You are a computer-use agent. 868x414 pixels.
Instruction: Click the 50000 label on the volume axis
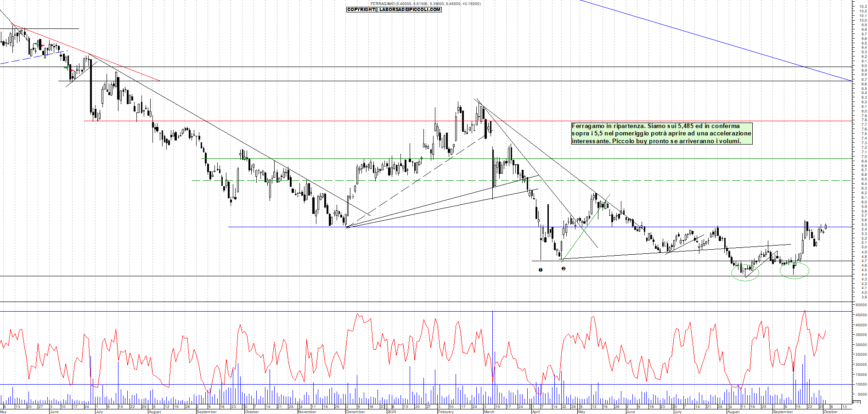coord(861,305)
